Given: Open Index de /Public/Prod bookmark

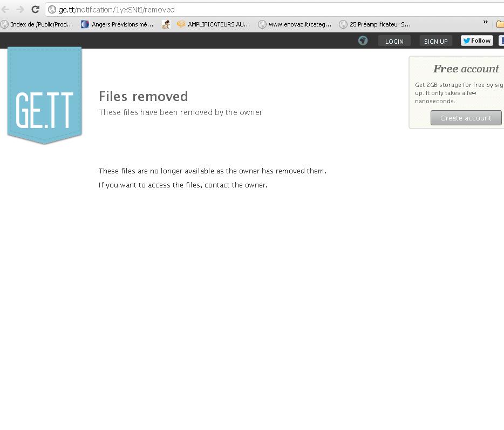Looking at the screenshot, I should pyautogui.click(x=37, y=24).
